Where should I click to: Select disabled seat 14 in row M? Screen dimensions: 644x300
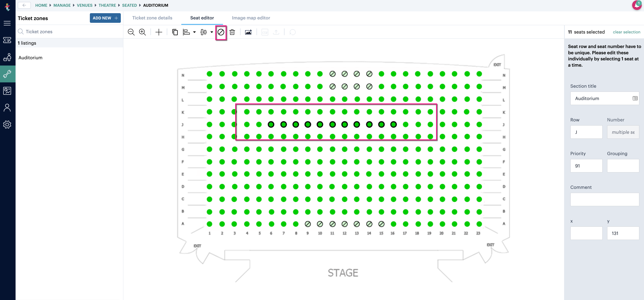click(369, 87)
